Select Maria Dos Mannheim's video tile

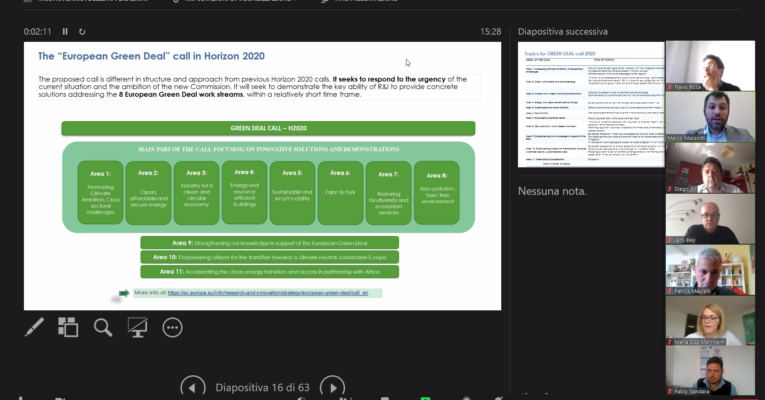tap(711, 325)
